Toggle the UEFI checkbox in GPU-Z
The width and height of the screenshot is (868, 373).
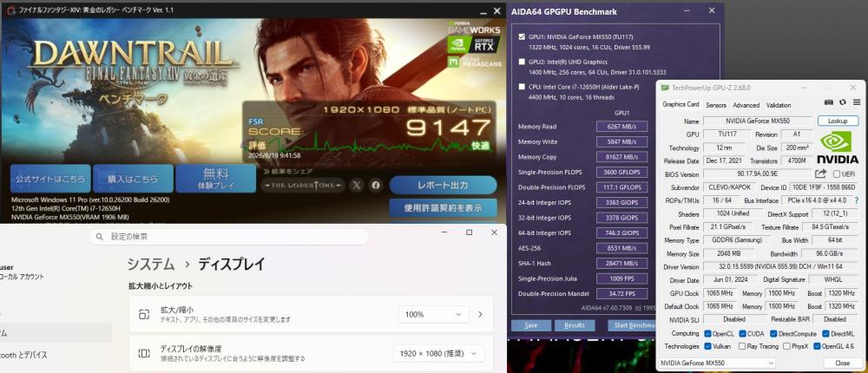pyautogui.click(x=837, y=173)
